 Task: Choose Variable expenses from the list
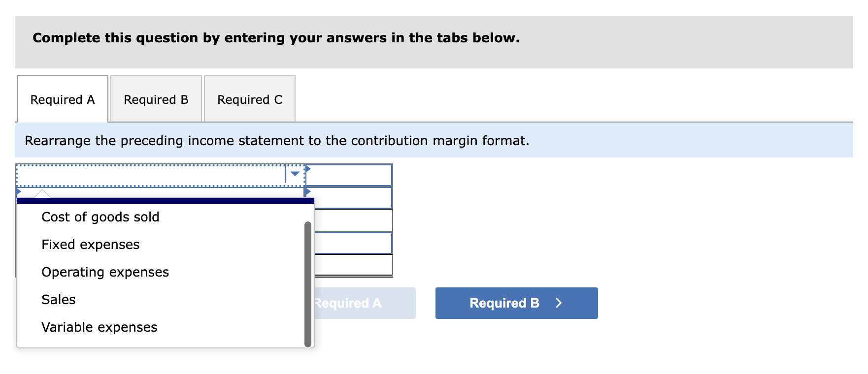click(x=100, y=327)
